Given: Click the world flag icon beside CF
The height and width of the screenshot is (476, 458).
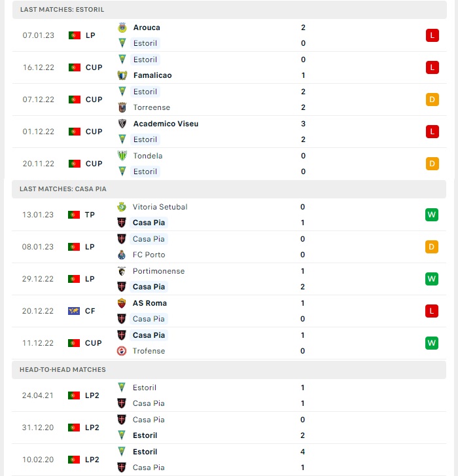Looking at the screenshot, I should (74, 311).
